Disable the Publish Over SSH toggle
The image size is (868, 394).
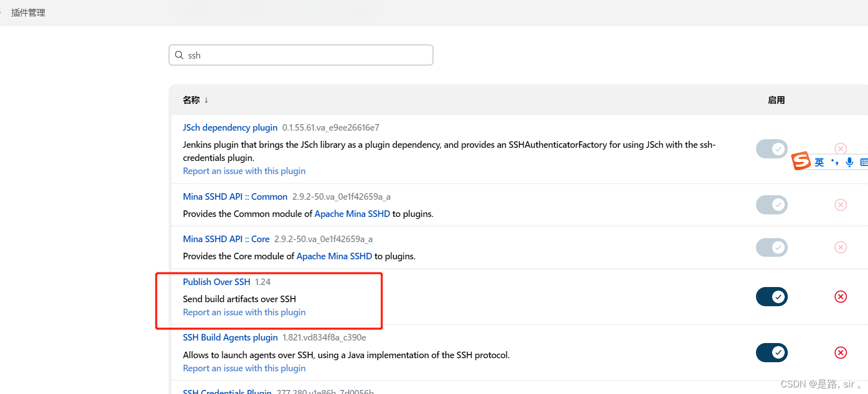point(772,297)
